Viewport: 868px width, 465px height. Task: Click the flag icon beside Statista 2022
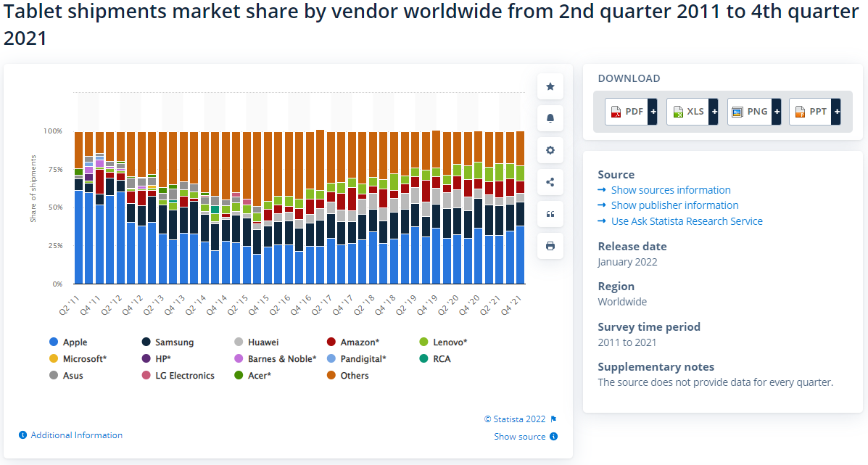point(553,419)
